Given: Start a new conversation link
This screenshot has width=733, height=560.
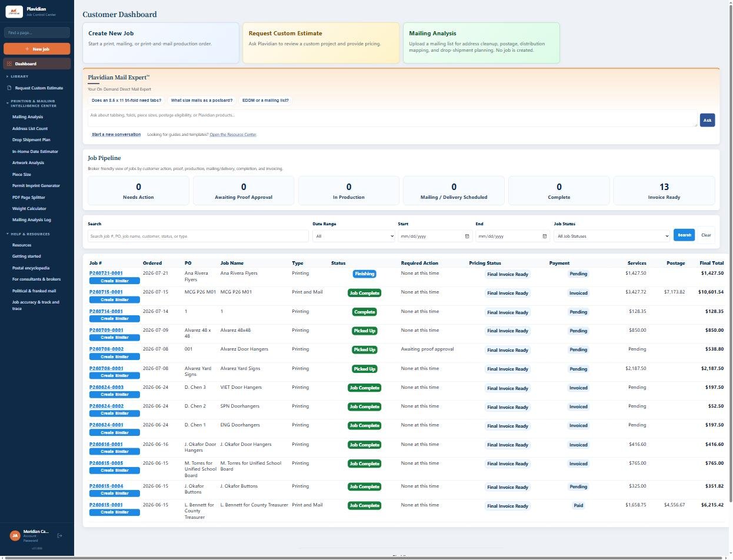Looking at the screenshot, I should pos(116,134).
